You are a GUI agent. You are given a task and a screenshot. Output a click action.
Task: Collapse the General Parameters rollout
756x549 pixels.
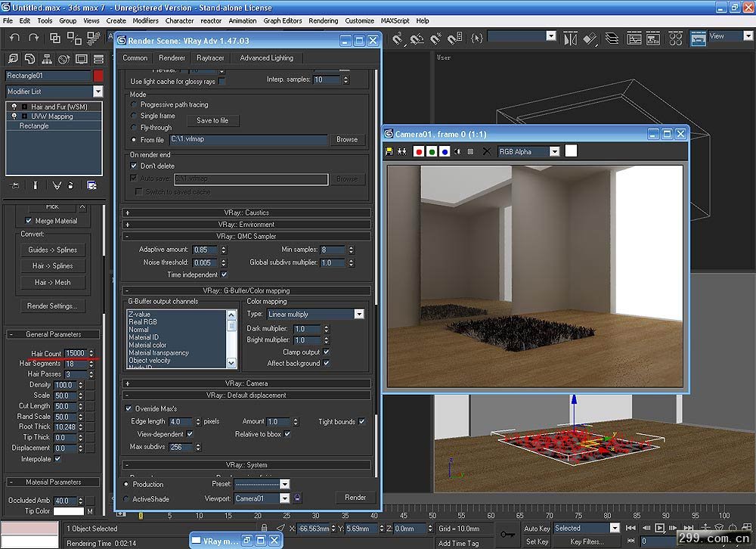pos(53,333)
